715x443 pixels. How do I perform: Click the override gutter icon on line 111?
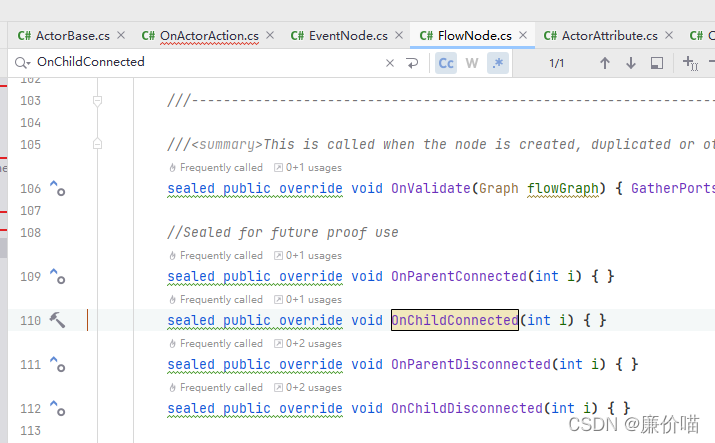(x=57, y=364)
